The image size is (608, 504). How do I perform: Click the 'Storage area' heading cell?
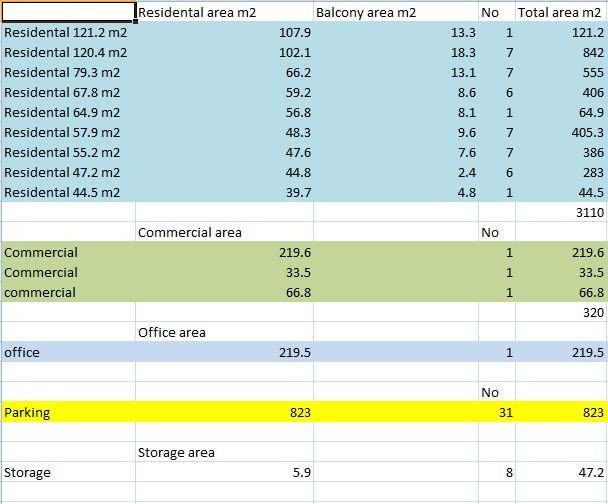(x=225, y=452)
